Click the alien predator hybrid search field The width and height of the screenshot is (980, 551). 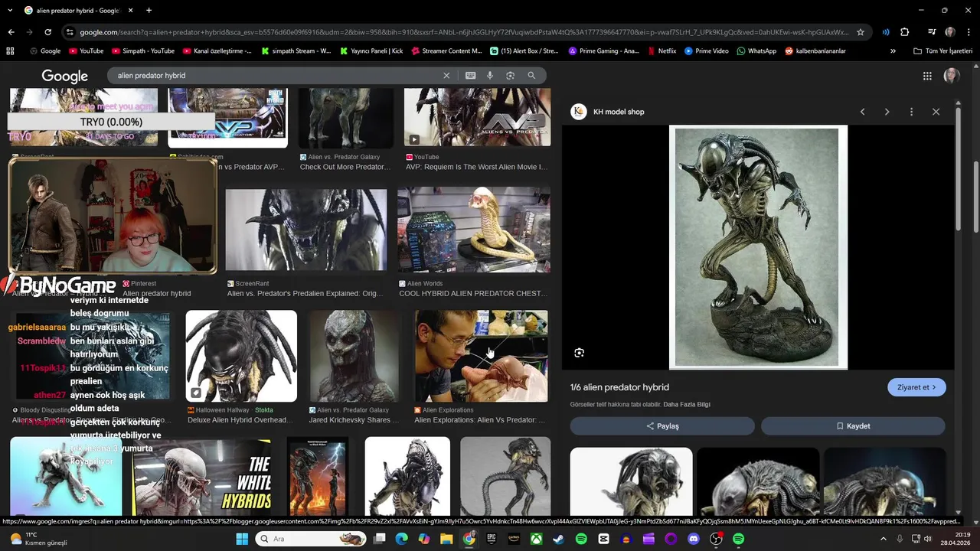pos(276,76)
